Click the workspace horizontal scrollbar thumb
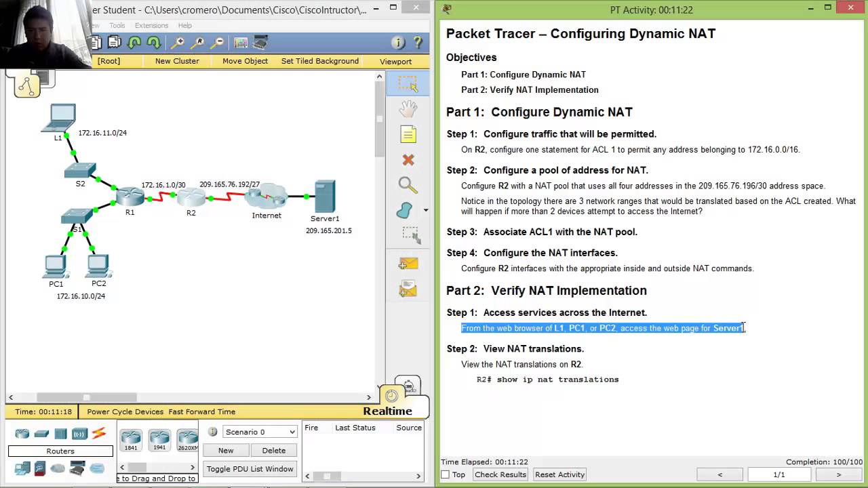Image resolution: width=868 pixels, height=488 pixels. (87, 397)
